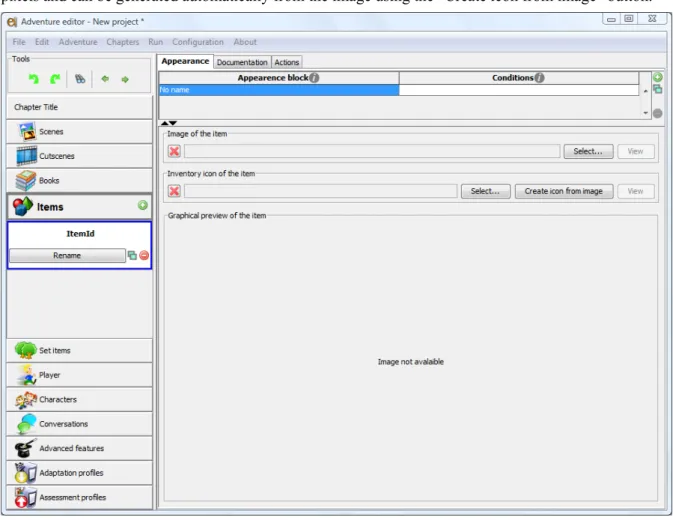Open the Configuration menu
This screenshot has height=520, width=673.
point(198,42)
